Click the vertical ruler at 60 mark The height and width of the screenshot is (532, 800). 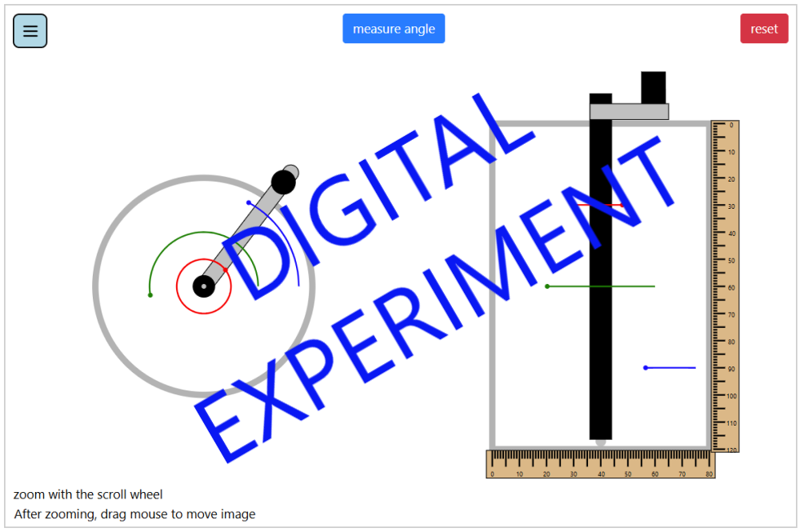725,287
